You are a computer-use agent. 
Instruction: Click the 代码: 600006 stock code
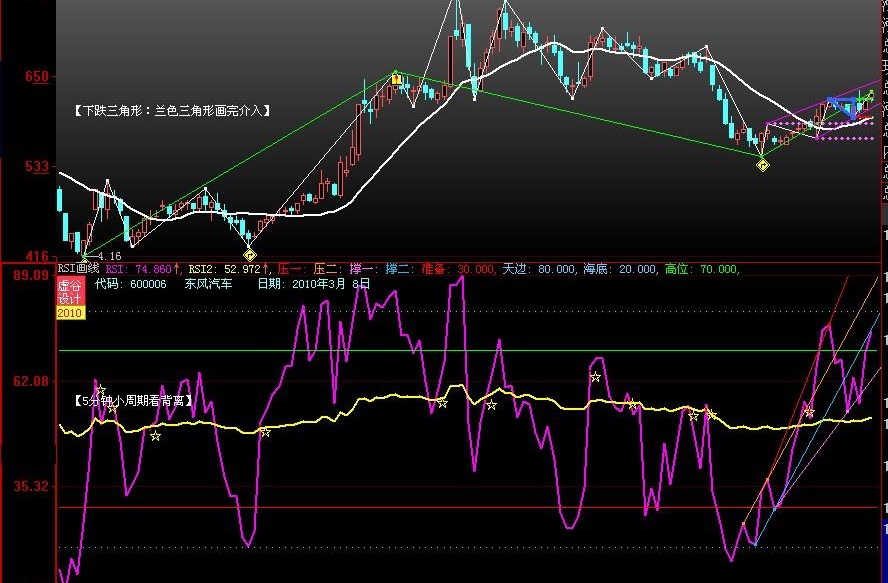[x=131, y=283]
